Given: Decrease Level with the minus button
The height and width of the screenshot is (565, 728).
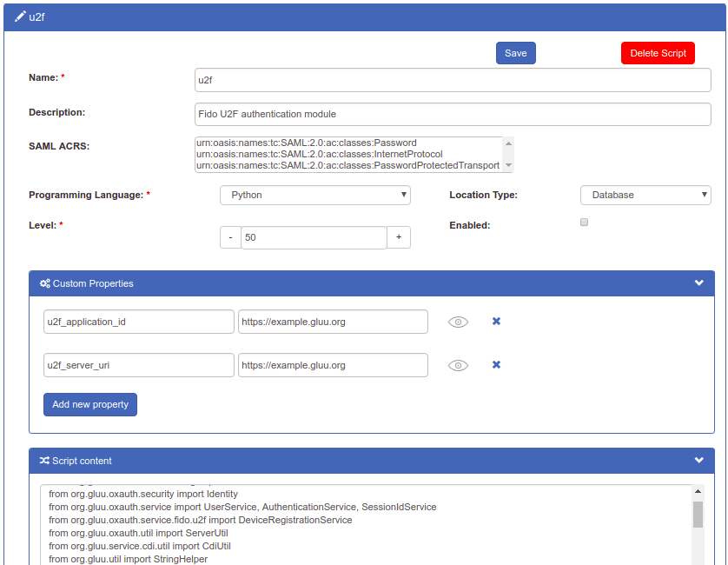Looking at the screenshot, I should tap(230, 237).
